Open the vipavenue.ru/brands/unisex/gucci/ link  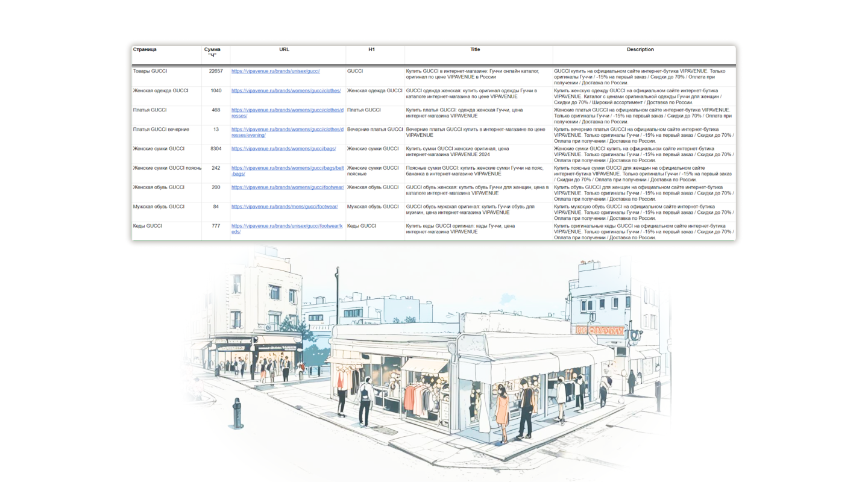pos(275,71)
